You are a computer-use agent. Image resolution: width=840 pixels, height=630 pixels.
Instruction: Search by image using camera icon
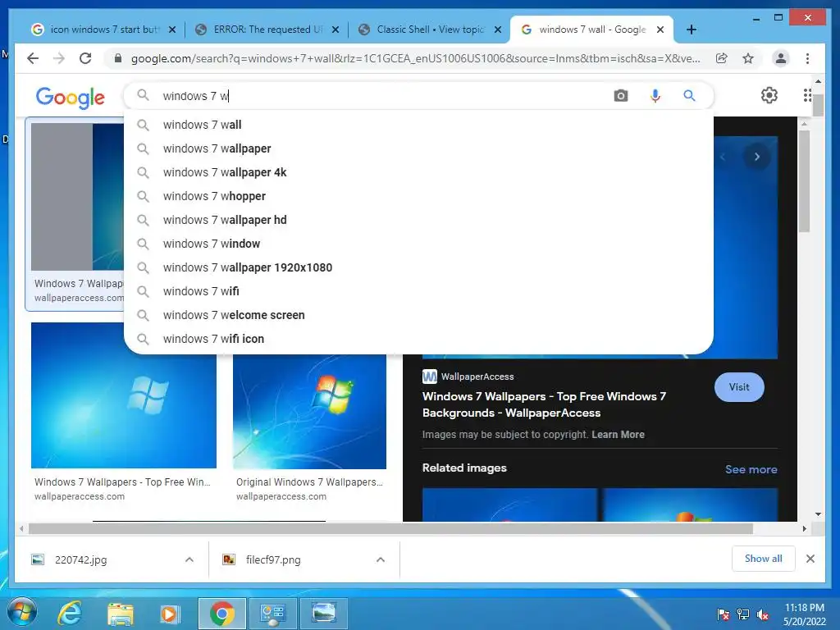pos(621,96)
